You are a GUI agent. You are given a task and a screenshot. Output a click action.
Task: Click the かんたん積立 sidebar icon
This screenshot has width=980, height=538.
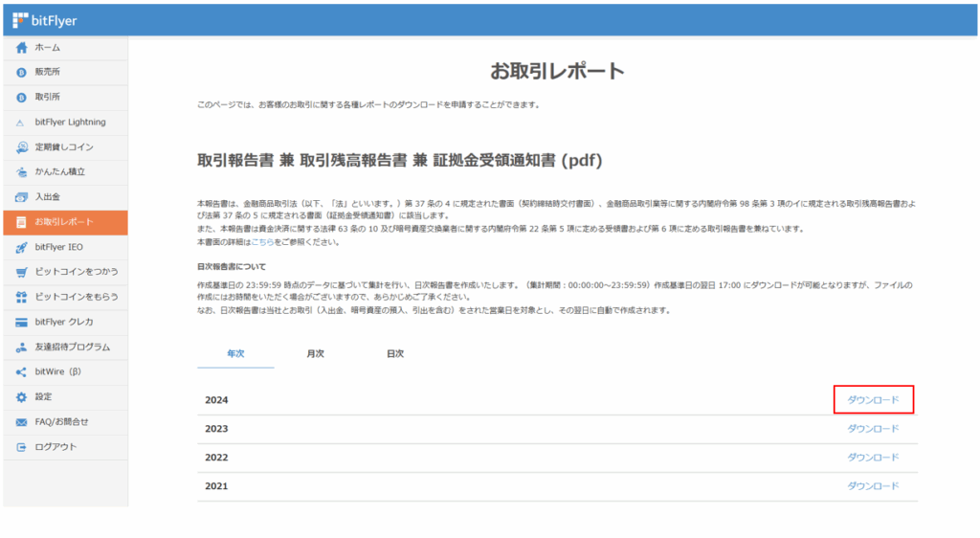point(21,172)
